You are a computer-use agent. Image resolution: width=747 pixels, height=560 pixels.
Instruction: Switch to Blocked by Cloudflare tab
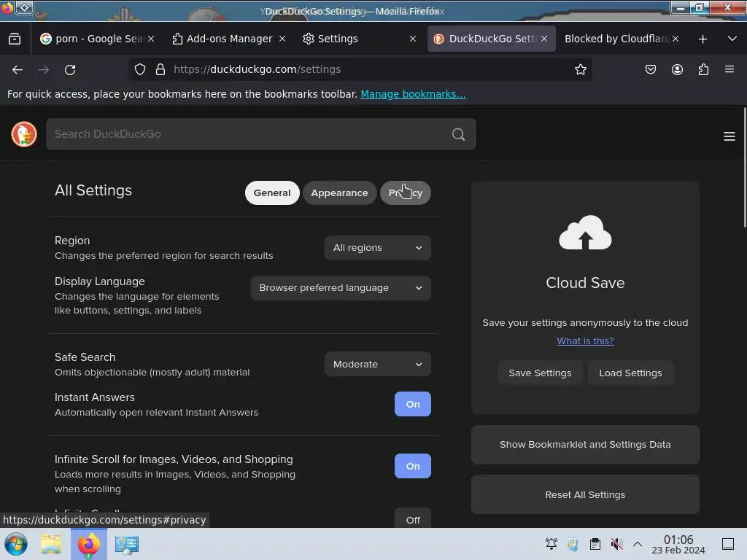(622, 39)
